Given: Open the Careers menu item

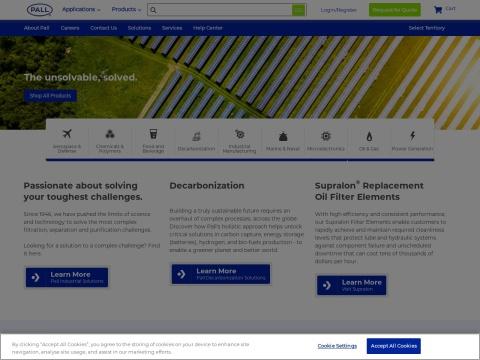Looking at the screenshot, I should pyautogui.click(x=70, y=28).
